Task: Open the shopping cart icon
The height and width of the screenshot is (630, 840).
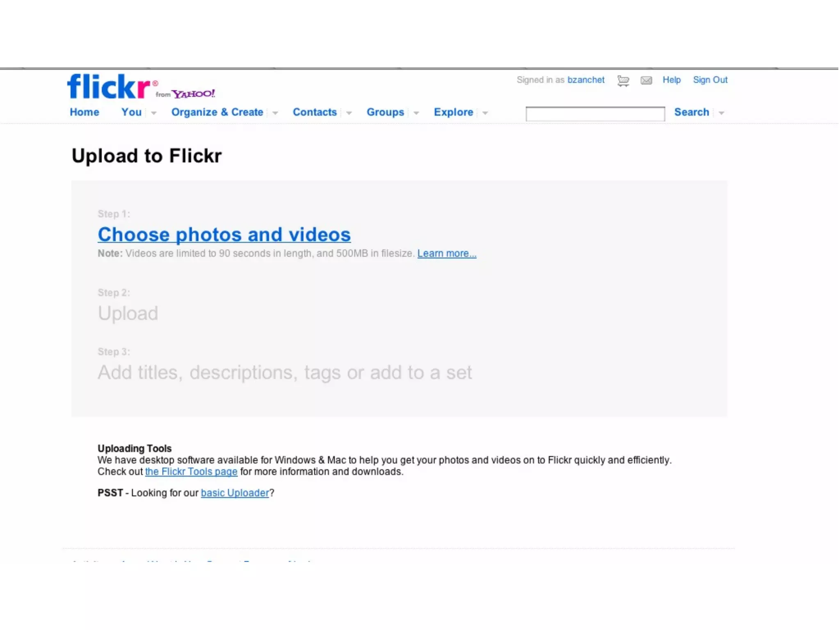Action: (x=623, y=80)
